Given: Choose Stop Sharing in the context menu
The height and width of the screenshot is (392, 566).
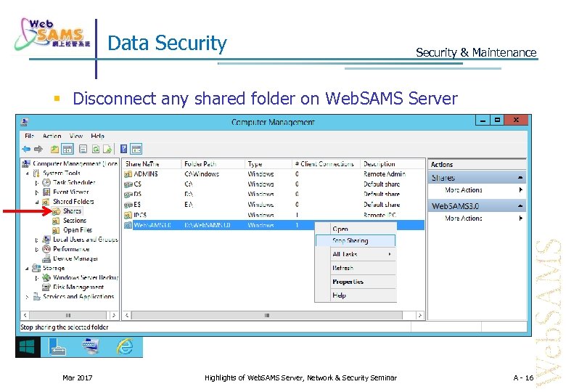Looking at the screenshot, I should pos(356,241).
